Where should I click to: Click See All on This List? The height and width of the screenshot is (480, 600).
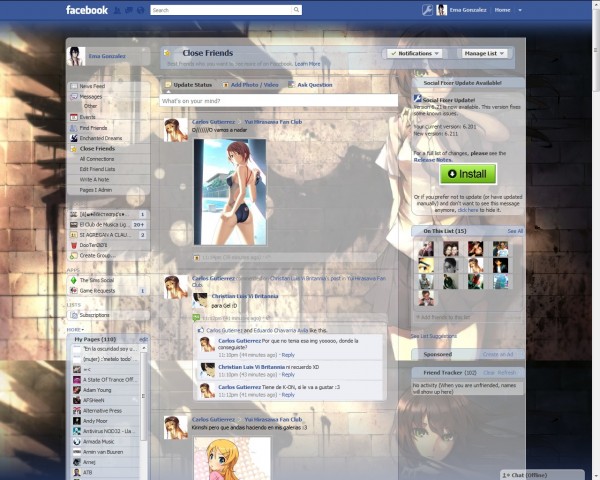pos(515,231)
